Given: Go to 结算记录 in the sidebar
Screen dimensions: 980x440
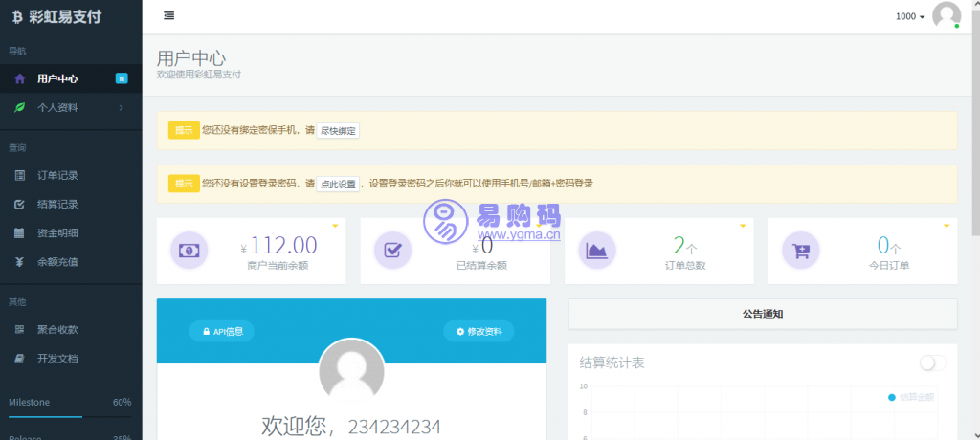Looking at the screenshot, I should pyautogui.click(x=57, y=204).
